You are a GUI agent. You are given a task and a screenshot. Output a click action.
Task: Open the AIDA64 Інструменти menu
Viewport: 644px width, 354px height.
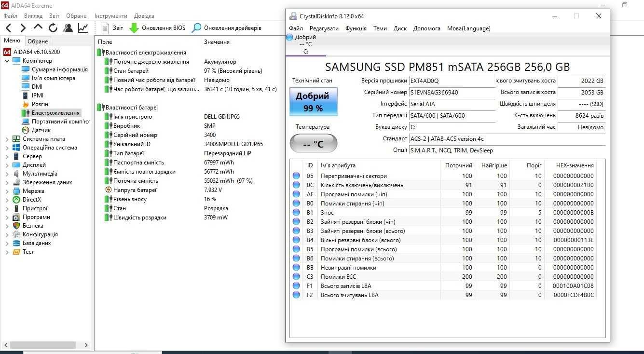tap(111, 16)
